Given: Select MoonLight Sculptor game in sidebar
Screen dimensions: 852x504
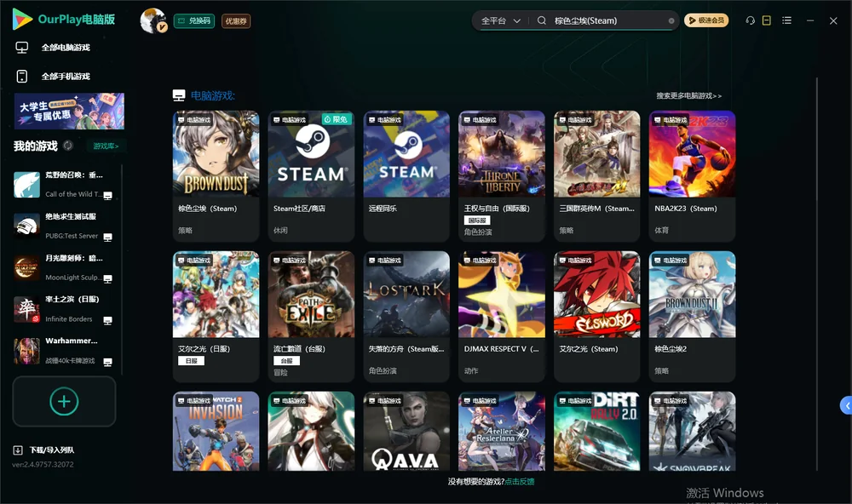Looking at the screenshot, I should point(64,267).
